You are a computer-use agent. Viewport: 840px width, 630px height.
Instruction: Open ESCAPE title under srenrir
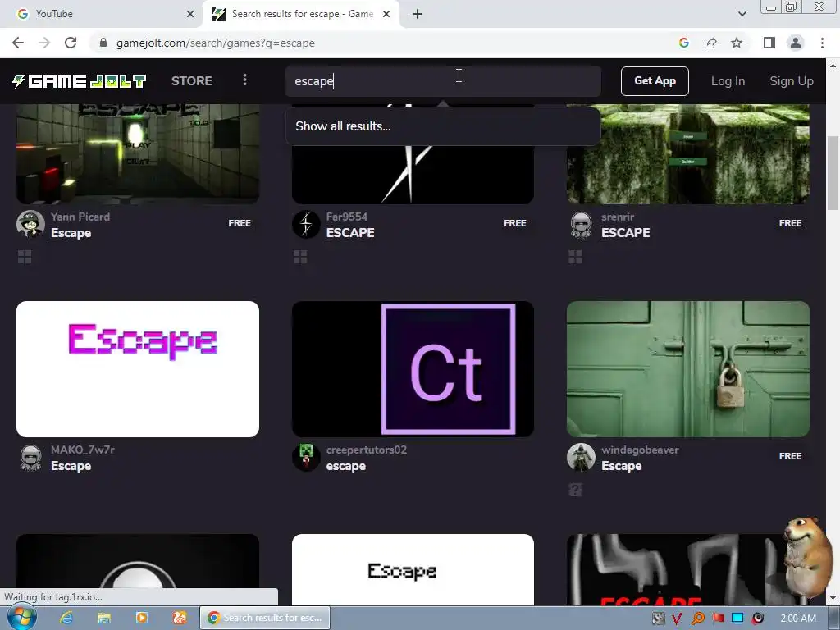pyautogui.click(x=626, y=232)
